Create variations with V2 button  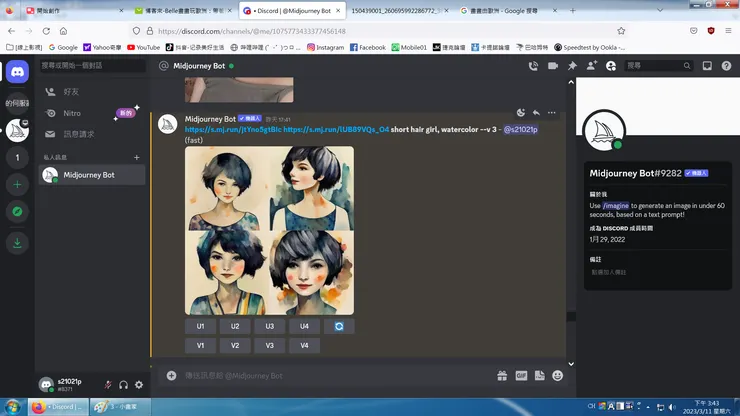[235, 346]
